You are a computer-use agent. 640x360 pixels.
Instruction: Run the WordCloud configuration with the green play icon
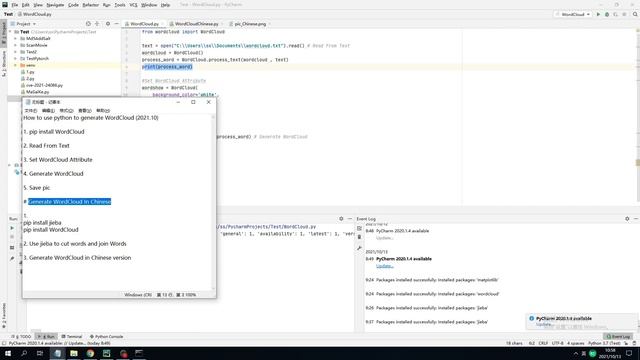coord(598,14)
